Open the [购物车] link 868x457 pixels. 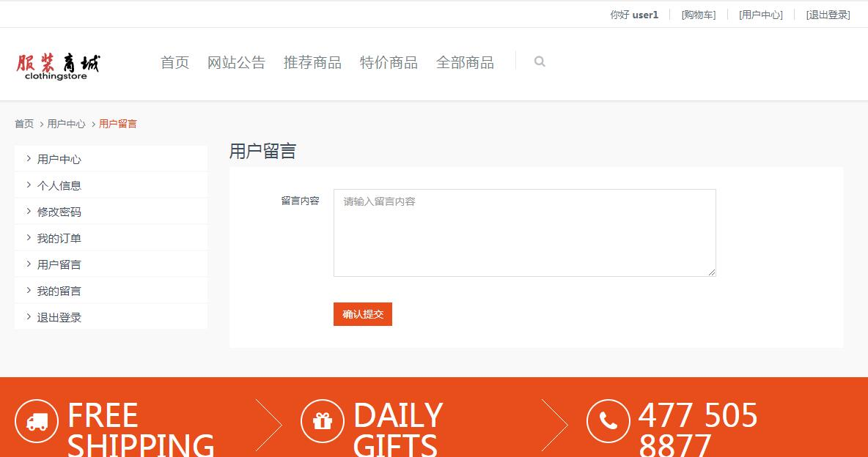click(x=699, y=15)
